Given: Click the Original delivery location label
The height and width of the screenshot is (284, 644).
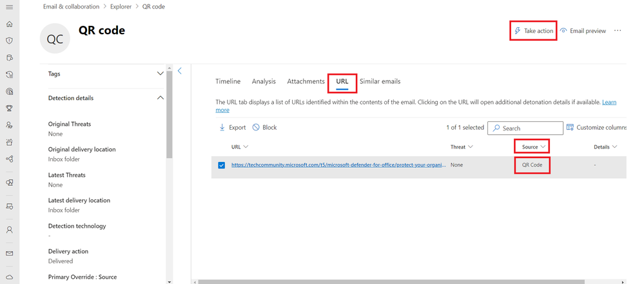Looking at the screenshot, I should (x=82, y=149).
